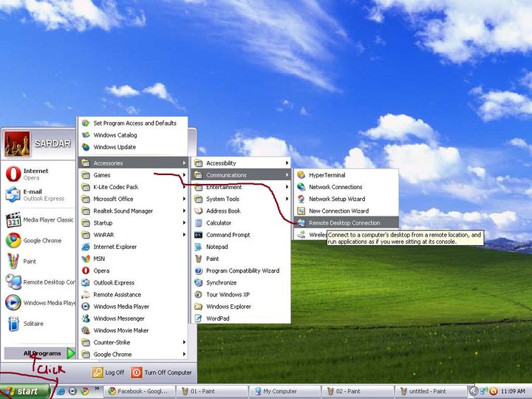Screen dimensions: 532x399
Task: Launch Media Player Classic from Start menu
Action: coord(13,219)
